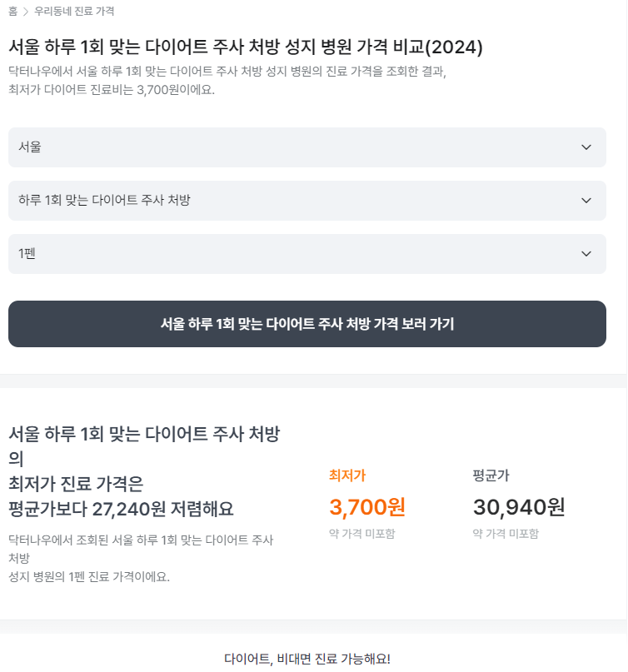Expand the chevron on the 서울 selector
The width and height of the screenshot is (628, 672).
pos(586,147)
